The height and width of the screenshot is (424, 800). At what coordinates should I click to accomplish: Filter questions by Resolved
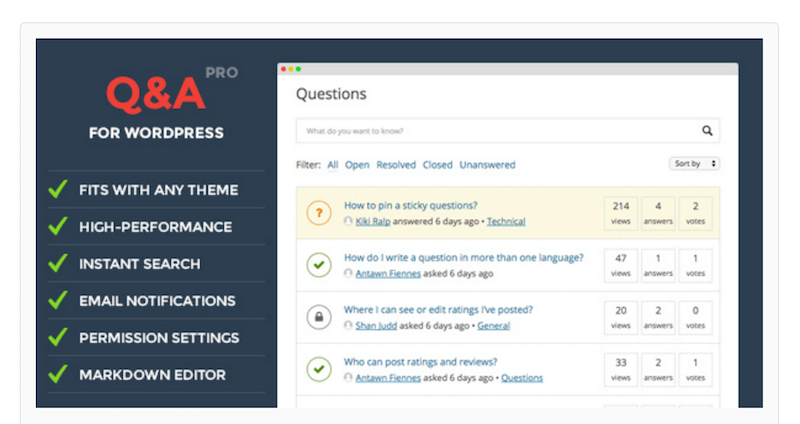[396, 165]
